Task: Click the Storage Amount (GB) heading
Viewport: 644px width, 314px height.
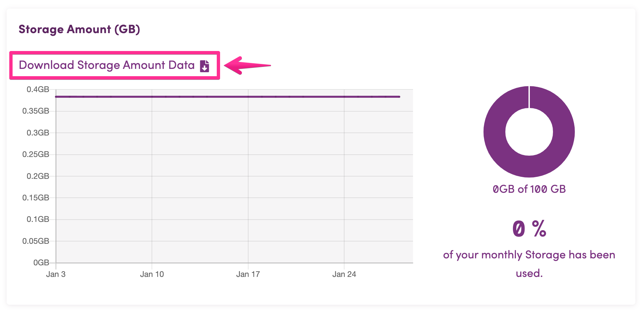Action: [79, 29]
